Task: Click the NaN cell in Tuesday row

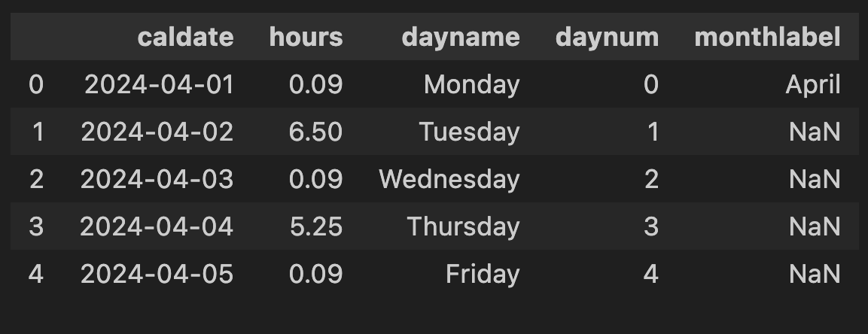Action: [x=815, y=132]
